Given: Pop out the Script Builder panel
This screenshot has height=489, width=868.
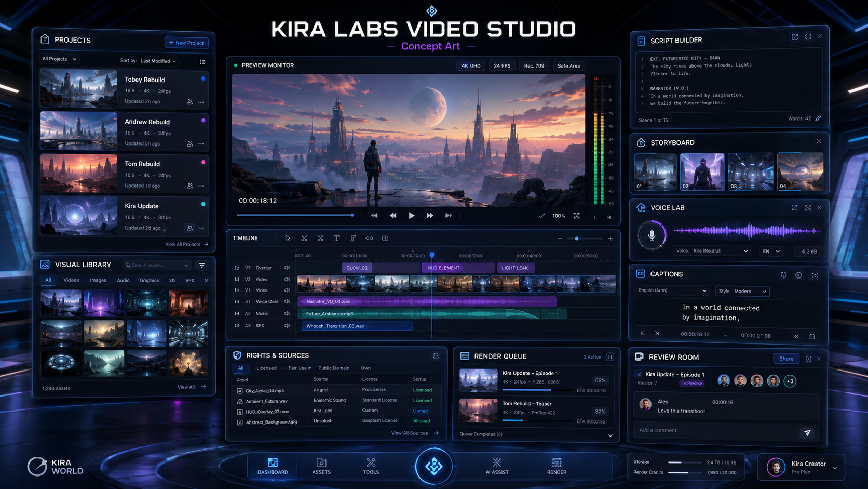Looking at the screenshot, I should (x=795, y=37).
